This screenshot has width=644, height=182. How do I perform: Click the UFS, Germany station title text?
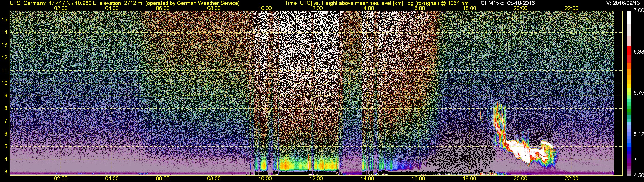click(x=27, y=3)
